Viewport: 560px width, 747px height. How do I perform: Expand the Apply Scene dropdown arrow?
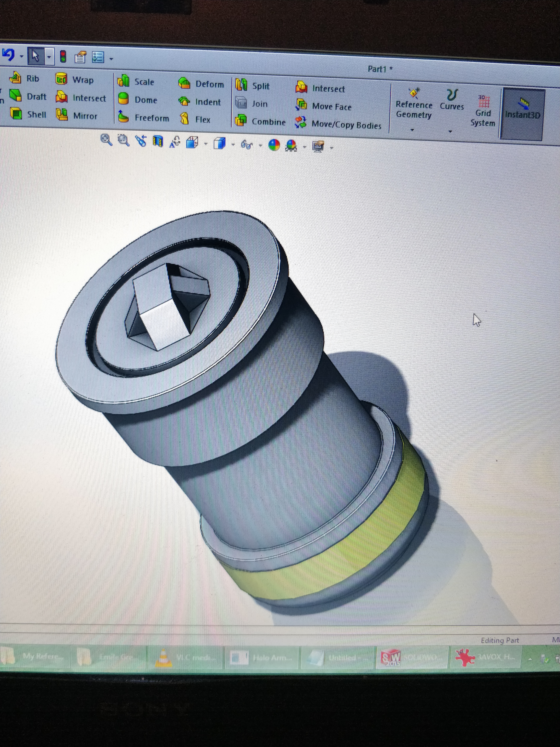[305, 147]
